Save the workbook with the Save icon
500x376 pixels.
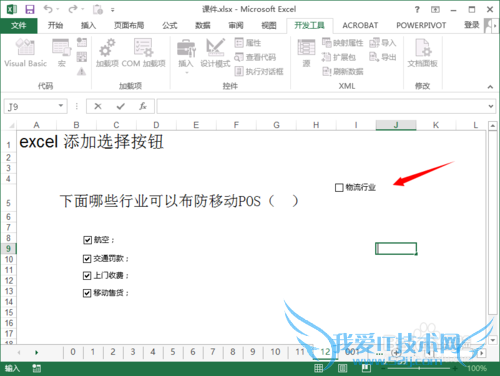coord(30,9)
